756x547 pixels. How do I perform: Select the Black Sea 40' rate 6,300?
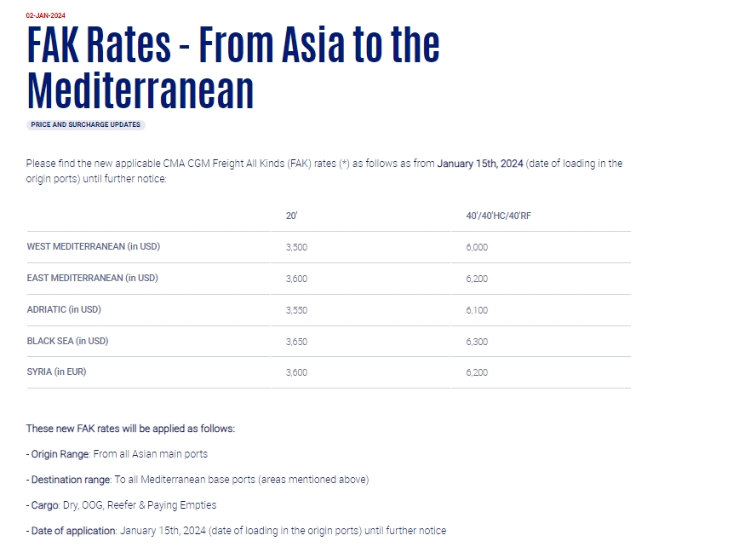coord(477,342)
